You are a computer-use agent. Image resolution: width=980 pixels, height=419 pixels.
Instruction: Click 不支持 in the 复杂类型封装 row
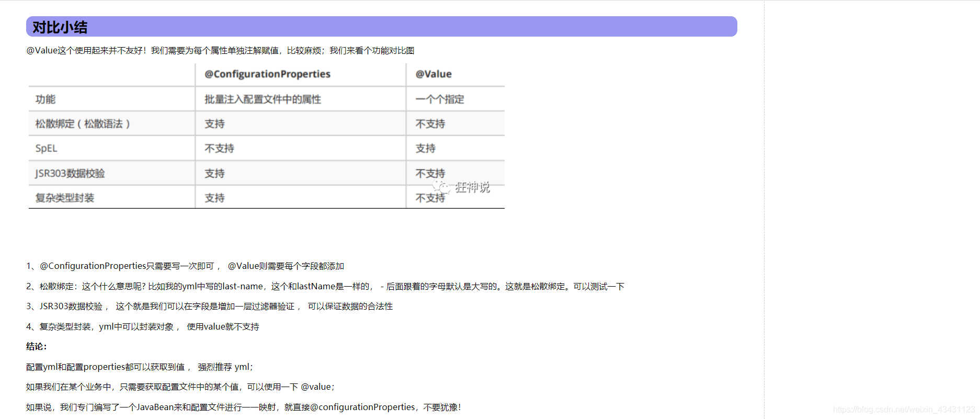pyautogui.click(x=430, y=198)
